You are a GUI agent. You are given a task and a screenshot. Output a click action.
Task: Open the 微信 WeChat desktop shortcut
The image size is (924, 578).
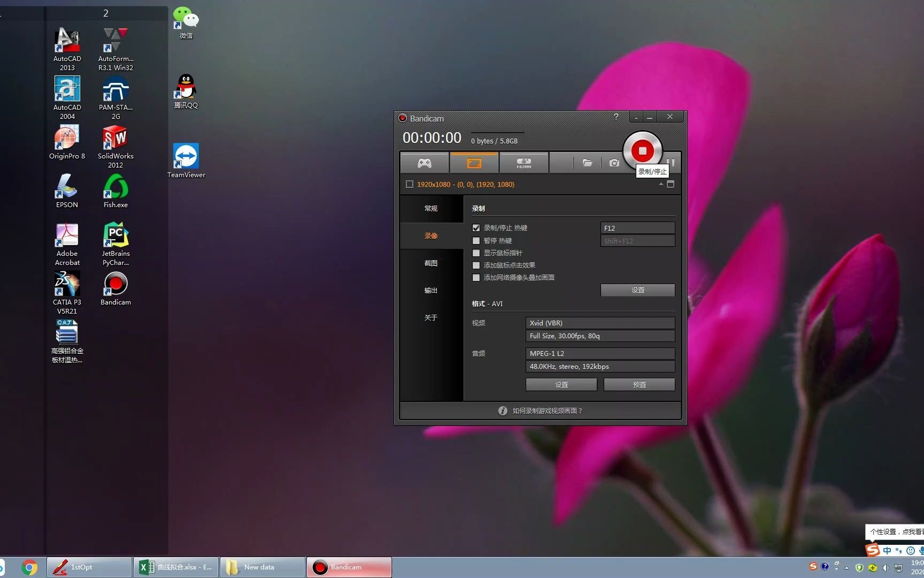pyautogui.click(x=186, y=22)
